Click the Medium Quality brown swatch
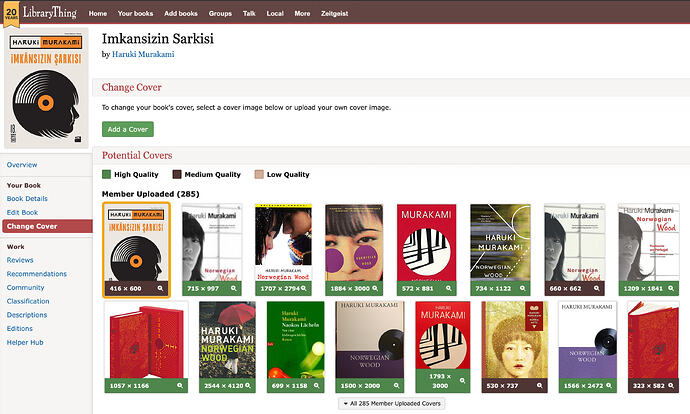This screenshot has width=690, height=414. pyautogui.click(x=177, y=174)
